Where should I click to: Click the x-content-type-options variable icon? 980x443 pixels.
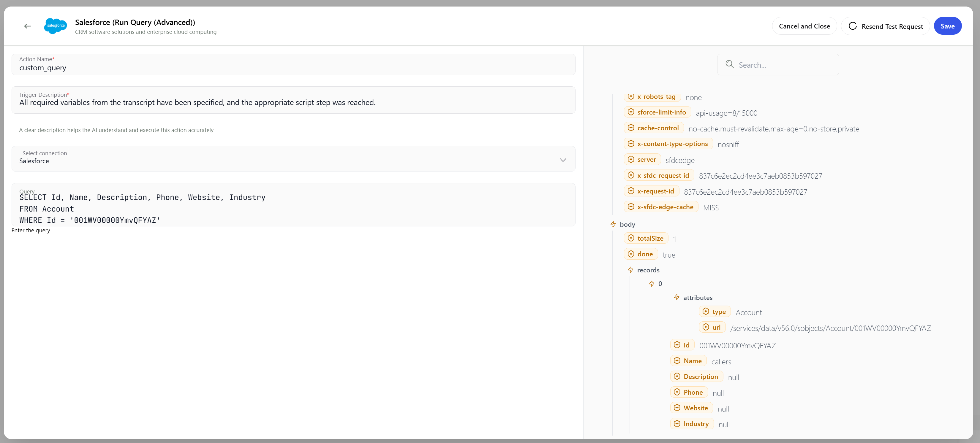click(631, 144)
